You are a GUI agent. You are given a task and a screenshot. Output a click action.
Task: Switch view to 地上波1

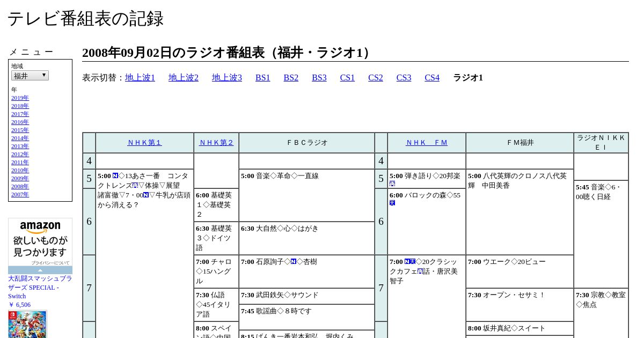(140, 78)
